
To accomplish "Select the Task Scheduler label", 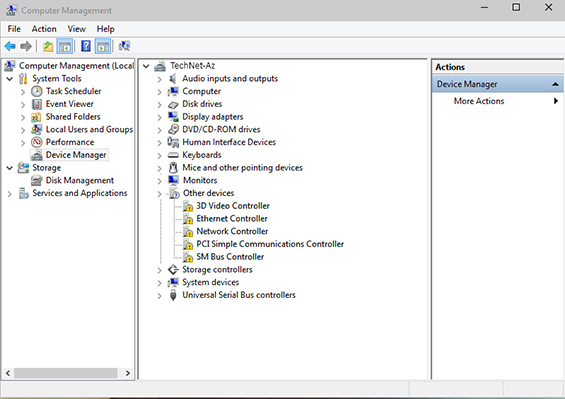I will tap(74, 91).
